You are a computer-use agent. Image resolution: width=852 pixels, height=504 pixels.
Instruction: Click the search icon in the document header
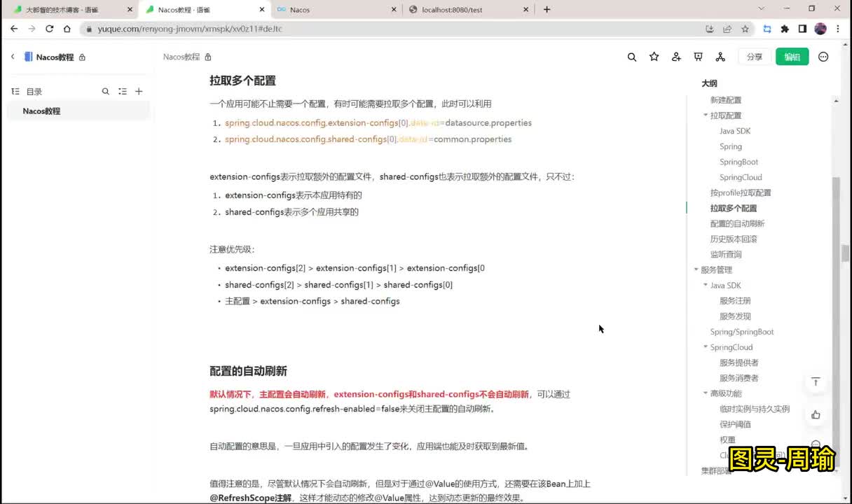click(x=632, y=57)
